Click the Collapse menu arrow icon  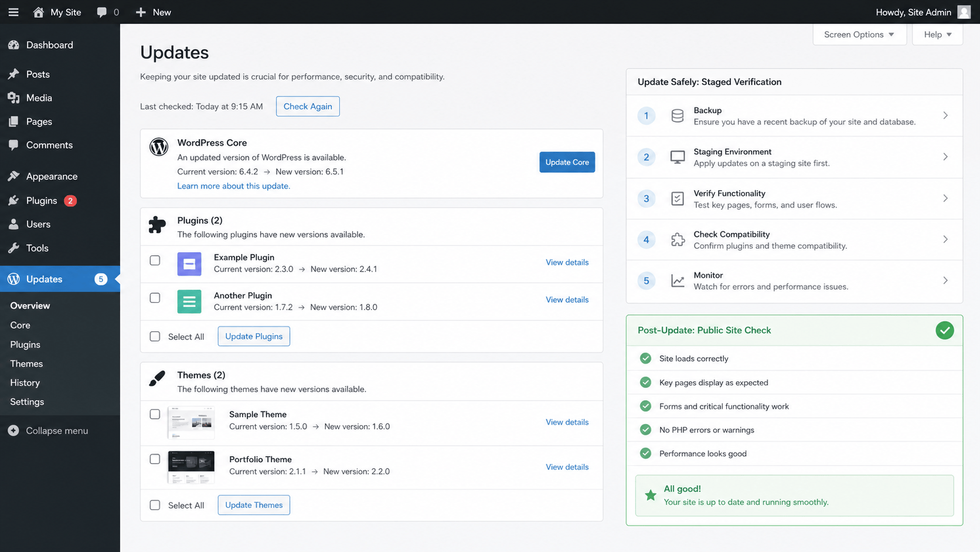pos(13,431)
